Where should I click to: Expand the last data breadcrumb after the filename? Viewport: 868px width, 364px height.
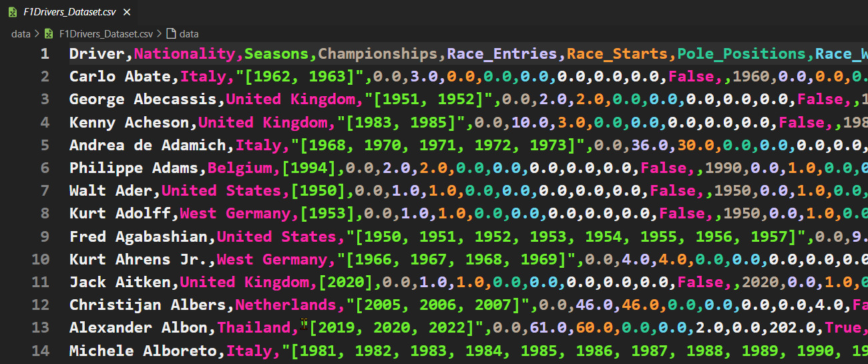click(189, 33)
